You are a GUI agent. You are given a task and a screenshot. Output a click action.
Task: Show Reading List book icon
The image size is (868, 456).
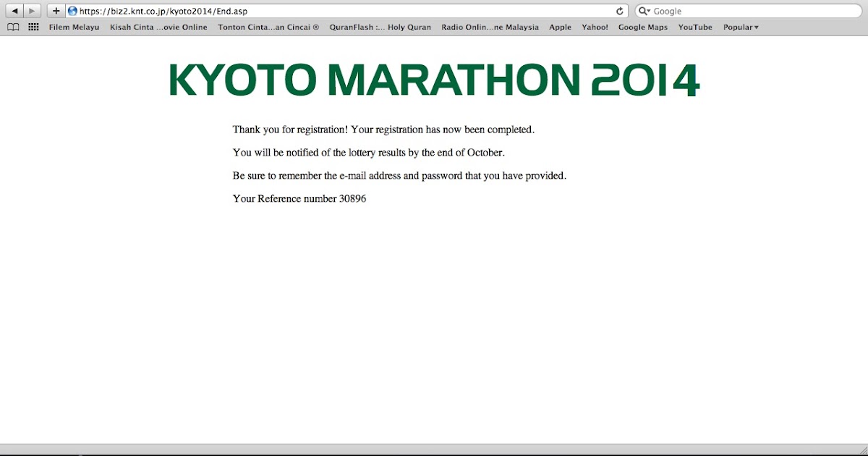click(x=13, y=27)
